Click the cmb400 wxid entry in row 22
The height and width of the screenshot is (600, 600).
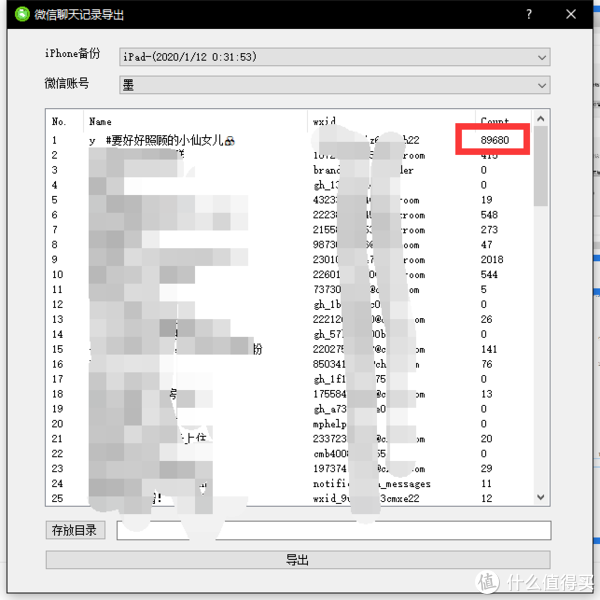click(x=349, y=453)
